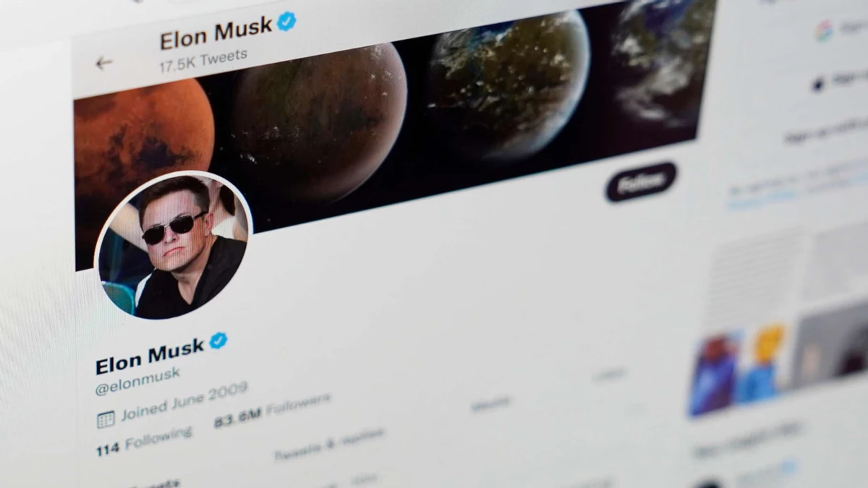Click the verified badge in the top header
The image size is (868, 488).
287,22
